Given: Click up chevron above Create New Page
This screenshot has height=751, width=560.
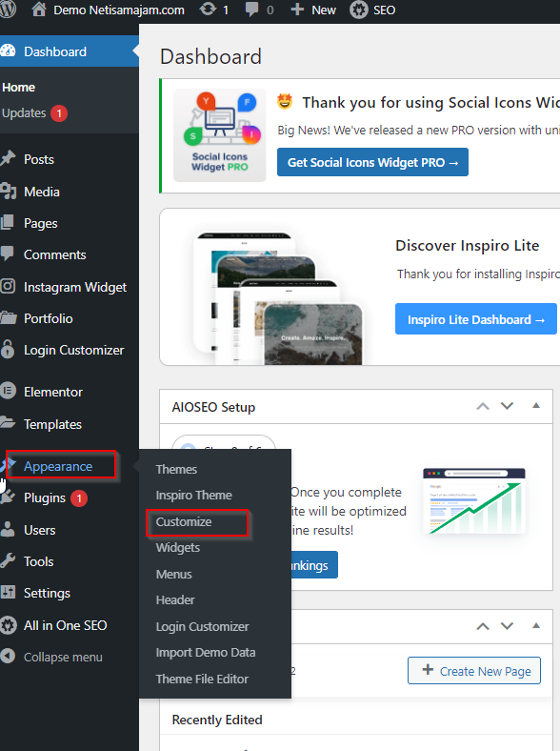Looking at the screenshot, I should (483, 626).
